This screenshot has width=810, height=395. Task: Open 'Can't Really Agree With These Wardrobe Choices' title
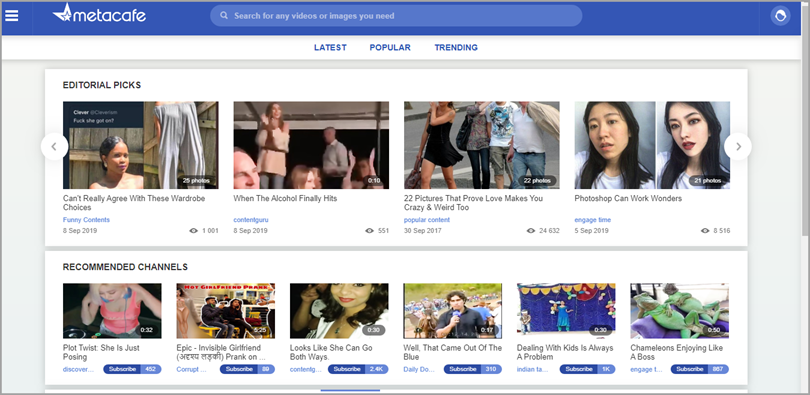pos(134,203)
